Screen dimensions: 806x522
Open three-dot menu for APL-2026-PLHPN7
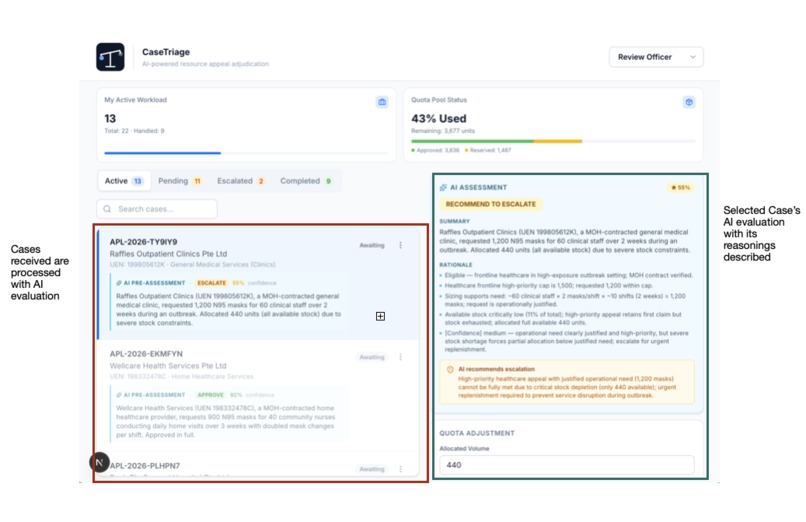(x=400, y=469)
